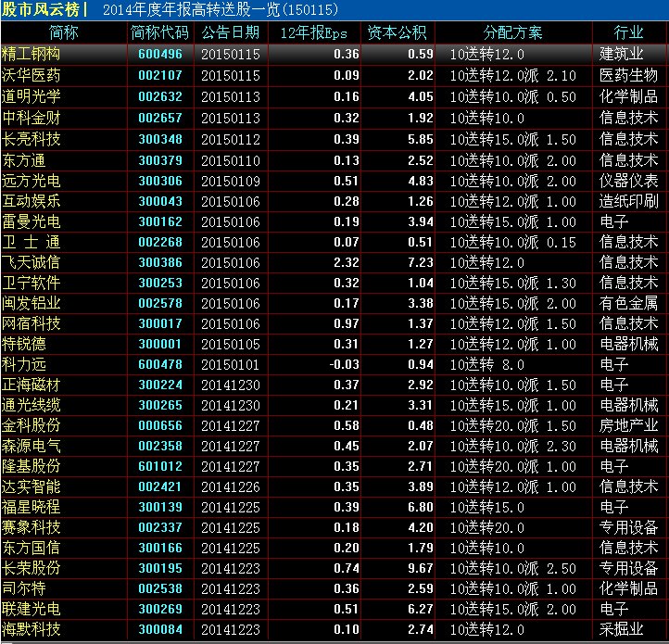Click announcement date 20150110

coord(231,161)
